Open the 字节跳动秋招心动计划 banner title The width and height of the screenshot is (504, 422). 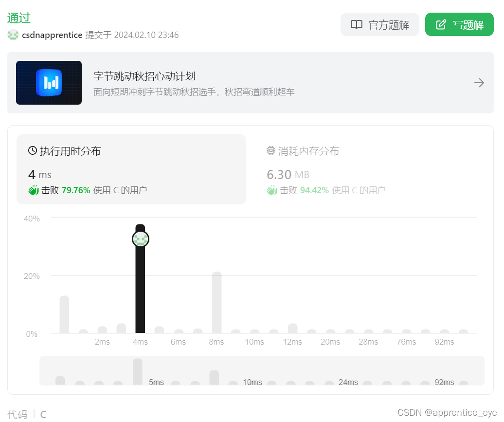[144, 76]
